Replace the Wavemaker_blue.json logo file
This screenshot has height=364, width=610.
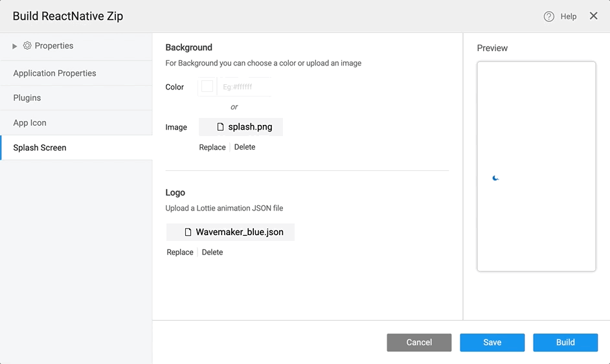tap(180, 253)
